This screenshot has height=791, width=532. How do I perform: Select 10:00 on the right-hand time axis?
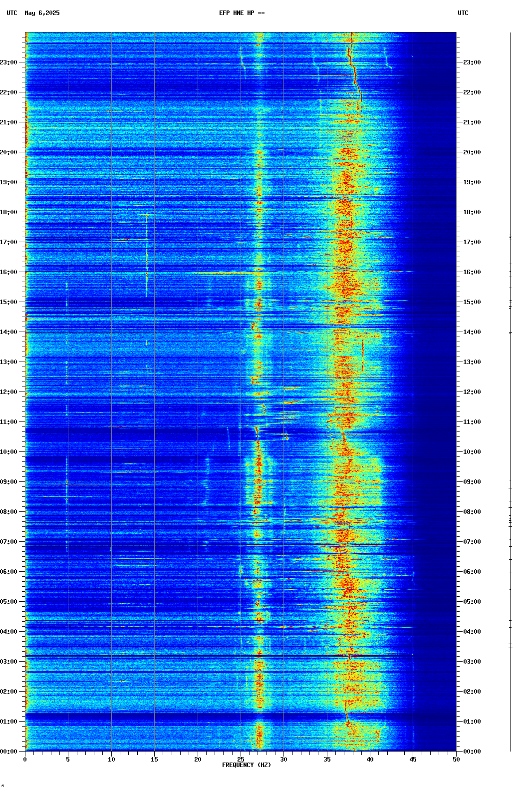[x=472, y=452]
